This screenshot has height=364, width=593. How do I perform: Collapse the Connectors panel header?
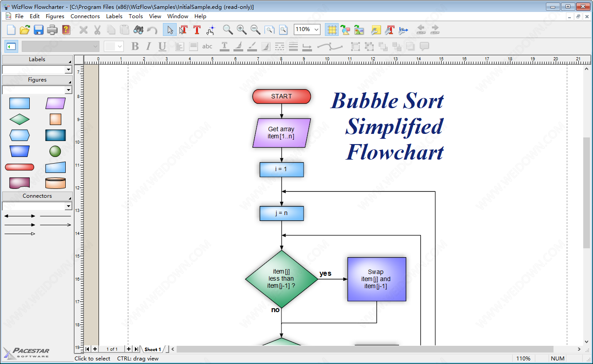[x=37, y=196]
